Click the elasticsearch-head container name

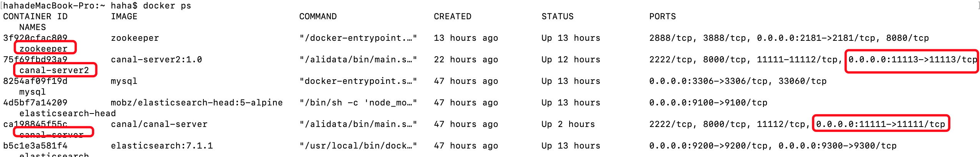[68, 114]
